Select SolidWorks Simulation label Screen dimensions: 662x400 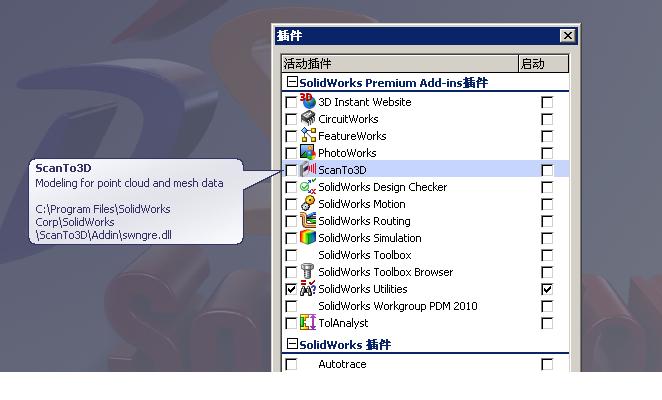[x=370, y=238]
